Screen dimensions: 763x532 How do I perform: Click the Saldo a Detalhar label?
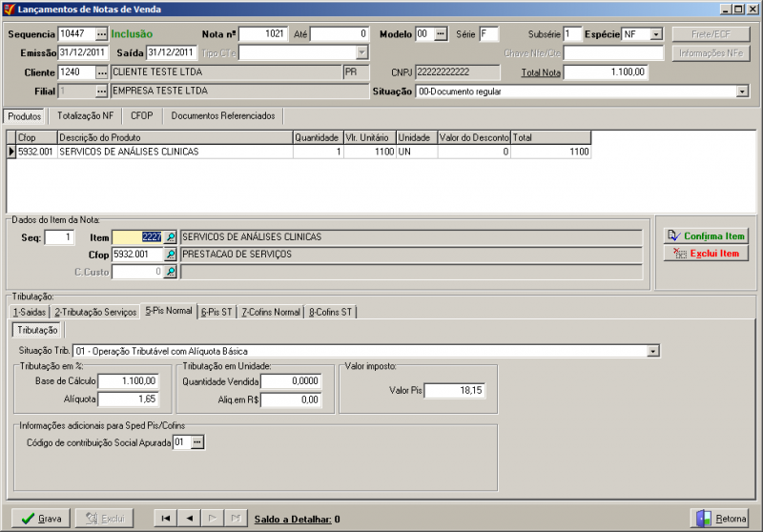click(x=293, y=519)
